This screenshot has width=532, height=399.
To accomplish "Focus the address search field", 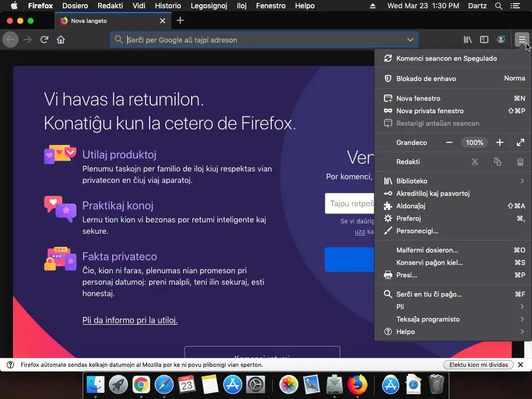I will click(264, 39).
